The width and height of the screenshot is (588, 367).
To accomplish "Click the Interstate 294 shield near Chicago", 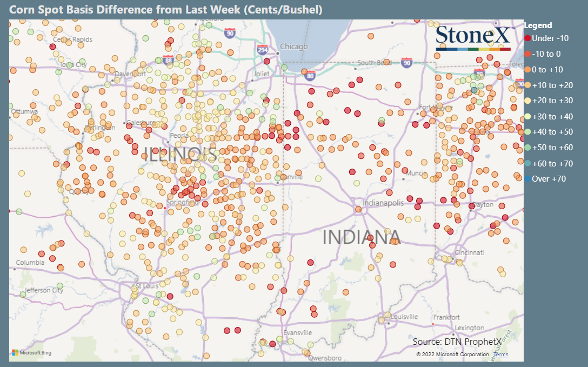I will [x=263, y=50].
